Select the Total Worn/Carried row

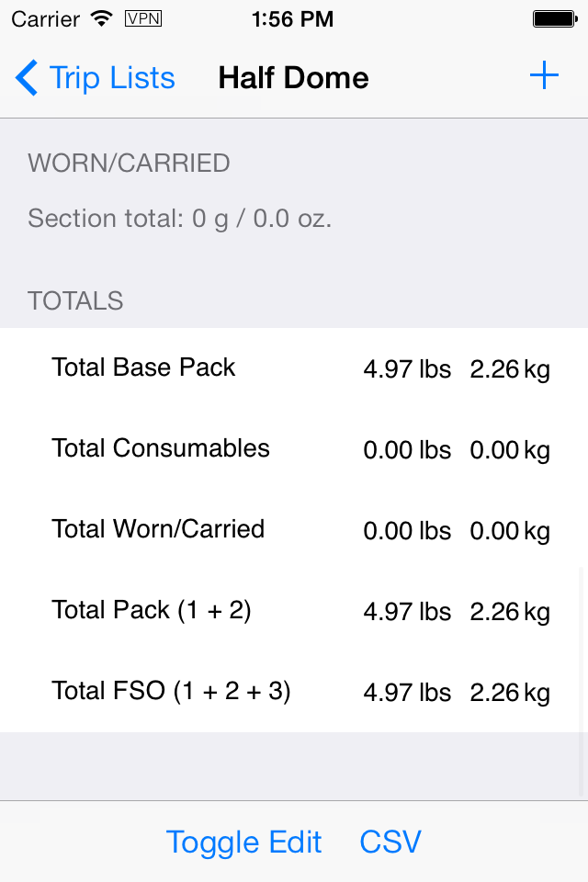(x=294, y=530)
